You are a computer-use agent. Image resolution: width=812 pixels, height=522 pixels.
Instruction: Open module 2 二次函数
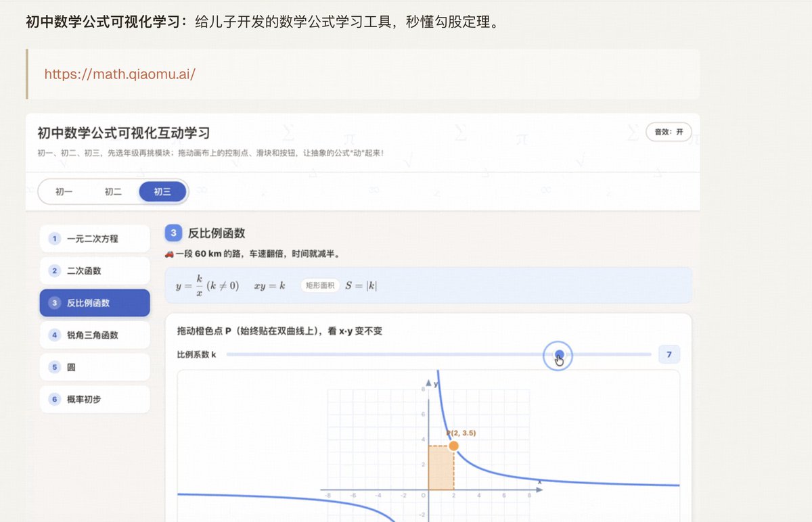95,270
